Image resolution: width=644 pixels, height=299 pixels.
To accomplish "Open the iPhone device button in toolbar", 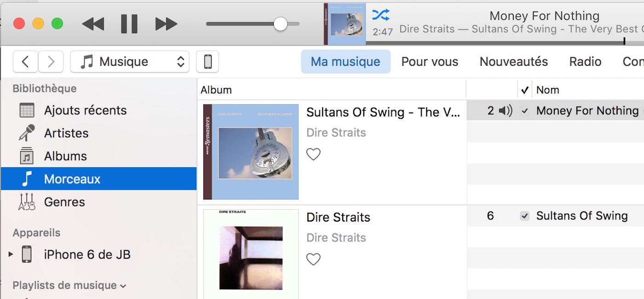I will click(207, 62).
